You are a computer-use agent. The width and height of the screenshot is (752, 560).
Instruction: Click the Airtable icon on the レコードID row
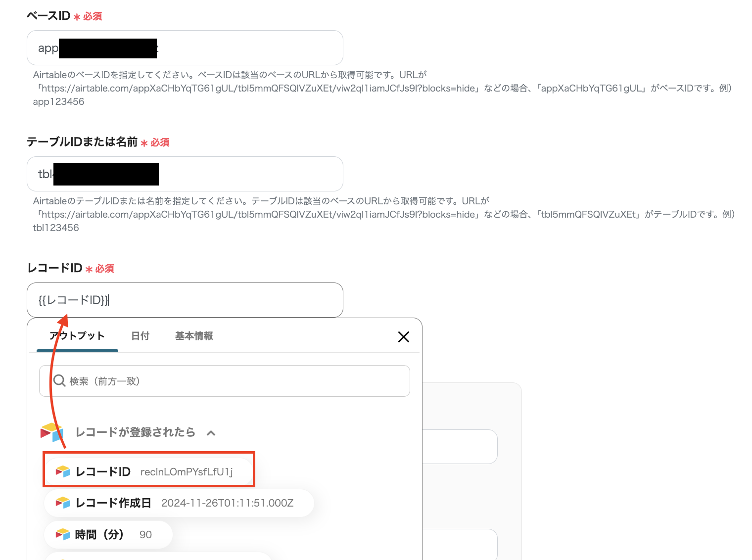pyautogui.click(x=63, y=471)
